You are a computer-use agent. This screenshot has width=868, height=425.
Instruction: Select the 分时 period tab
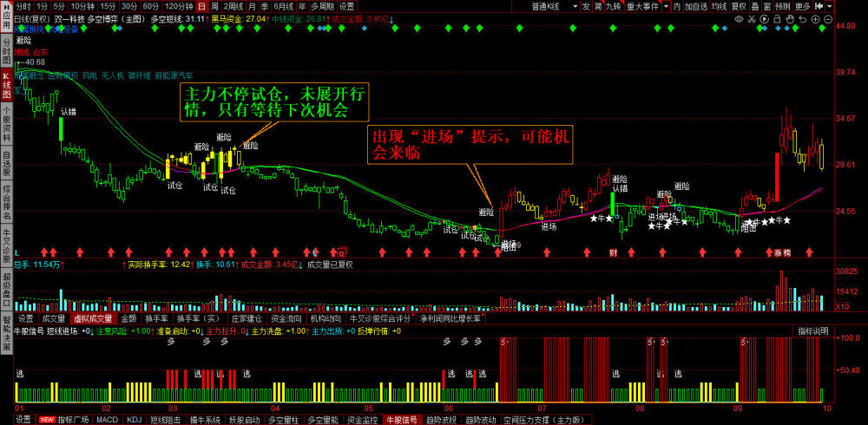[x=23, y=7]
